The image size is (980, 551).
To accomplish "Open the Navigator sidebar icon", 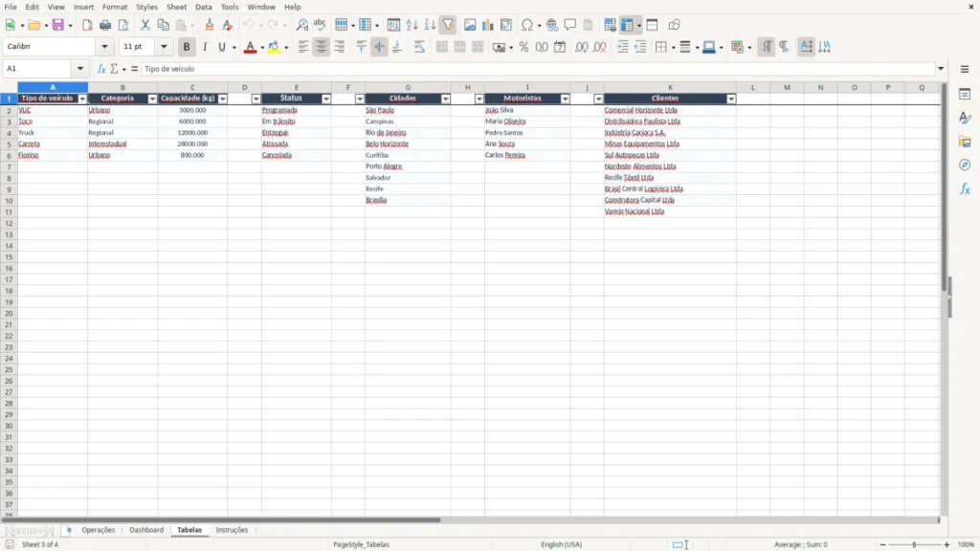I will click(x=965, y=165).
